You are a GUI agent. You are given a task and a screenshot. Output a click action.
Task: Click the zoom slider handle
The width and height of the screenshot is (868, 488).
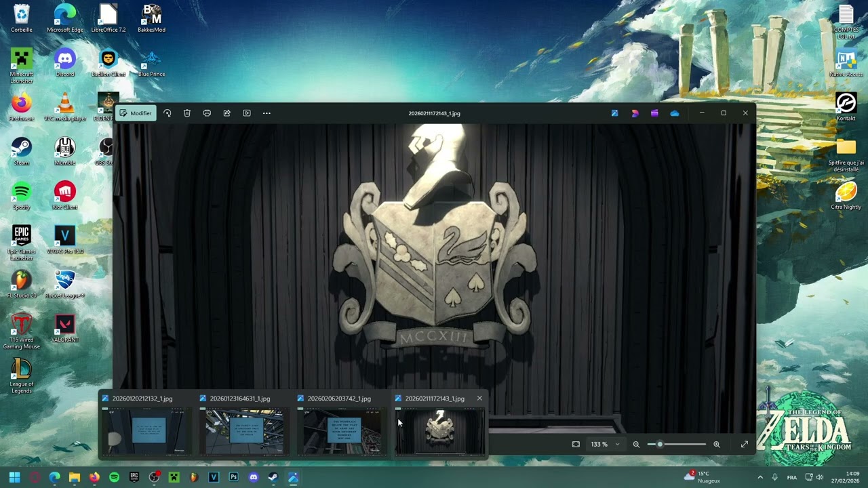click(660, 445)
